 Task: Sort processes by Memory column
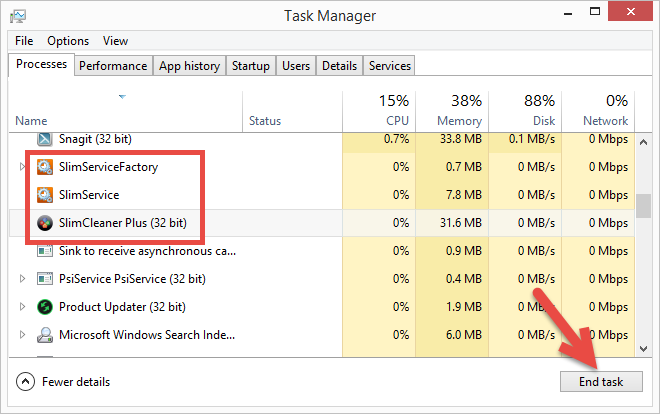pyautogui.click(x=452, y=112)
